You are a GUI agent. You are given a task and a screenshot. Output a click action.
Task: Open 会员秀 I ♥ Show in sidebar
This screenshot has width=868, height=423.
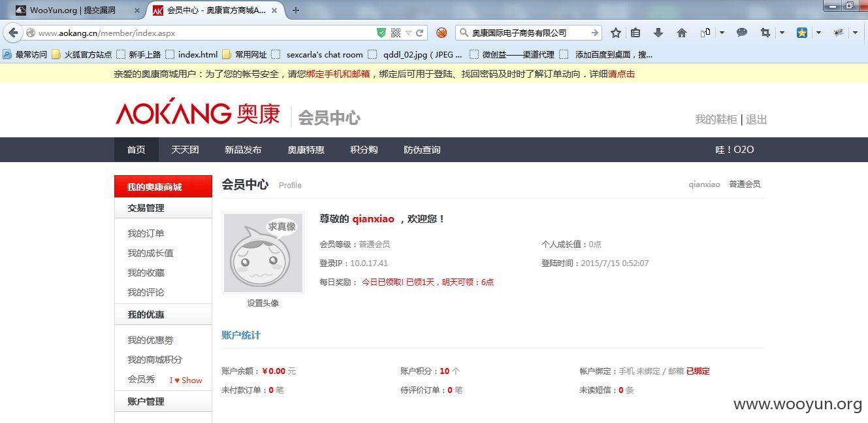pos(165,380)
